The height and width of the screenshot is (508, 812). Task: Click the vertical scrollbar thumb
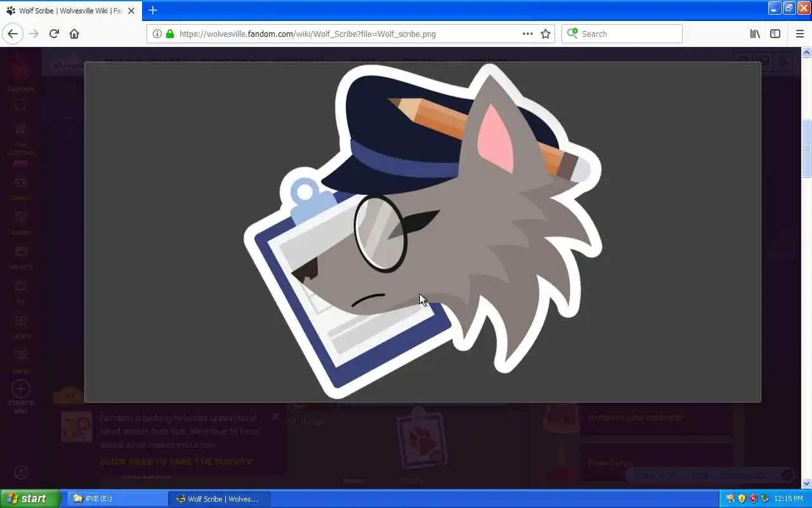click(x=807, y=149)
